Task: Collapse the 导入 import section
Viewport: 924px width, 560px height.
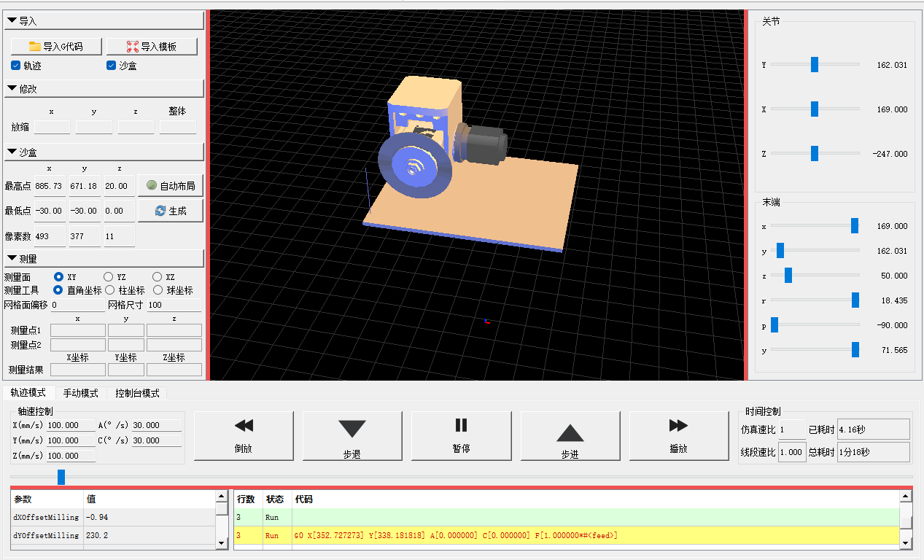Action: pos(104,21)
